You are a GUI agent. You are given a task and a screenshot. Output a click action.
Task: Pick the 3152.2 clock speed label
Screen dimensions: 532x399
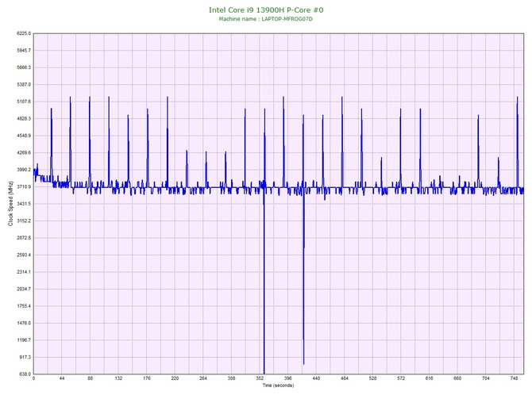click(24, 221)
